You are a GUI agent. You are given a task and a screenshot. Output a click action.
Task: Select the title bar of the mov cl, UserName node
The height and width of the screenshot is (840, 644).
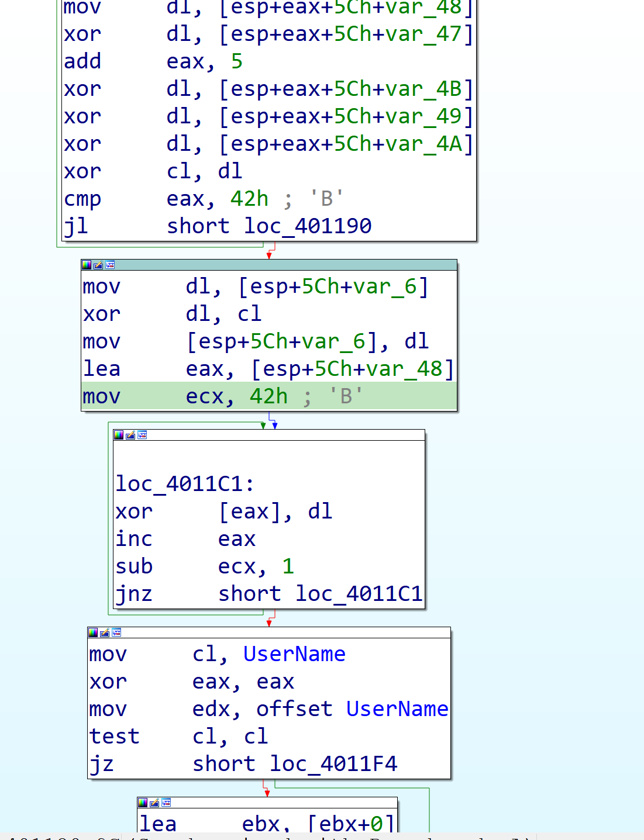pos(269,632)
